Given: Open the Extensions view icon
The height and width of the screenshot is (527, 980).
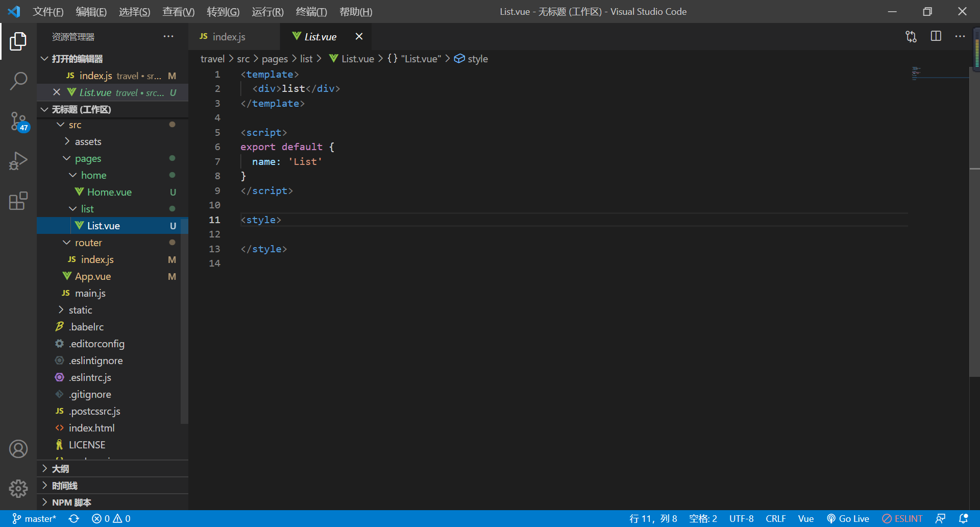Looking at the screenshot, I should [18, 201].
